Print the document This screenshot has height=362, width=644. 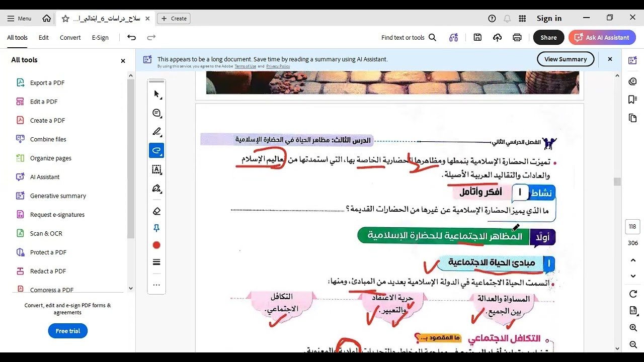tap(517, 38)
